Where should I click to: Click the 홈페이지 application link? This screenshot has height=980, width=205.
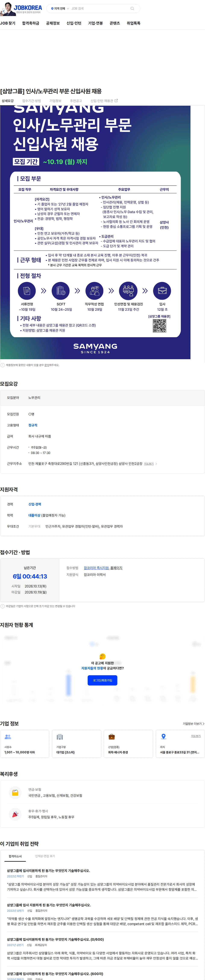tap(116, 568)
